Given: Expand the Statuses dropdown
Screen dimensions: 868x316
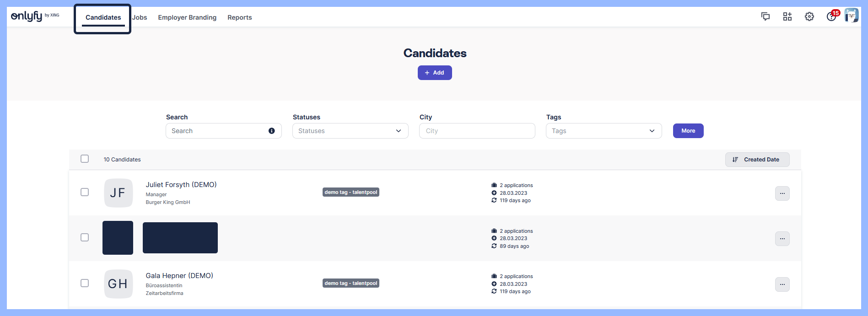Looking at the screenshot, I should point(350,131).
